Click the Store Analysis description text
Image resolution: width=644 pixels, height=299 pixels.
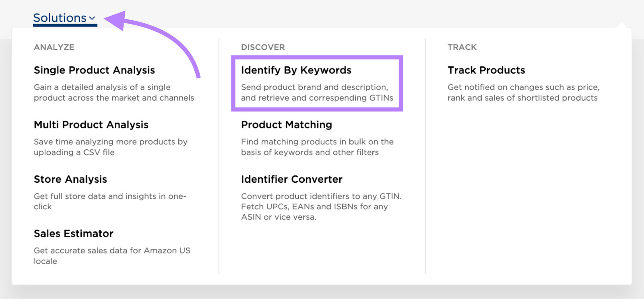coord(110,201)
